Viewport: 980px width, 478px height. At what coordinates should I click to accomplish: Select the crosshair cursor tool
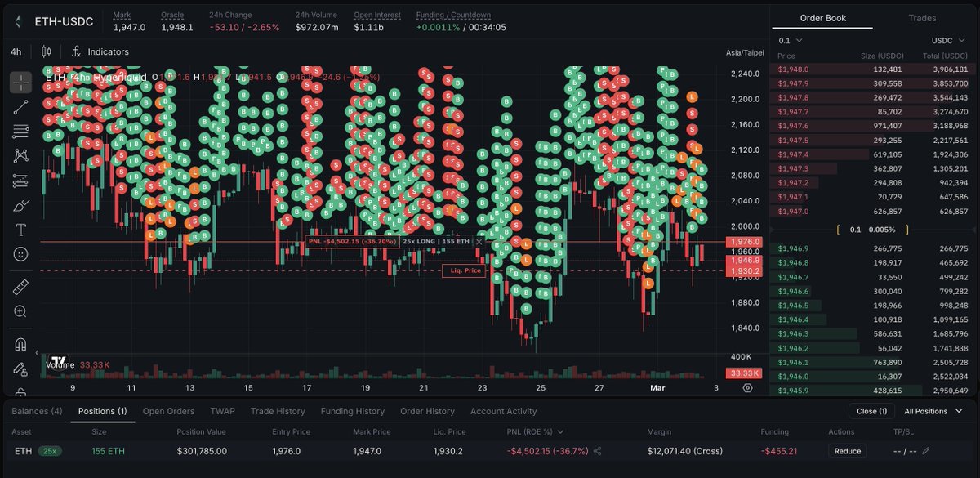tap(20, 82)
